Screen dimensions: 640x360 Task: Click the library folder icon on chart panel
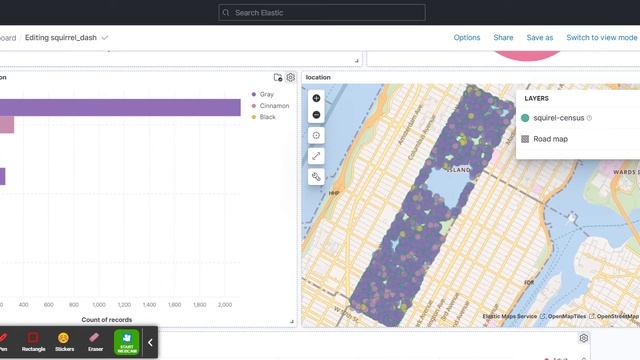pos(278,77)
